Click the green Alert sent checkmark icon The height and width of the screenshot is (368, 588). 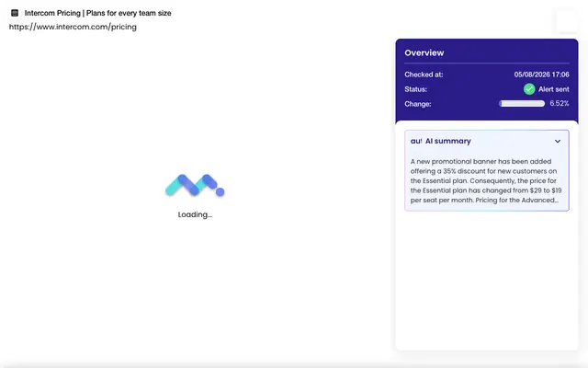(529, 89)
